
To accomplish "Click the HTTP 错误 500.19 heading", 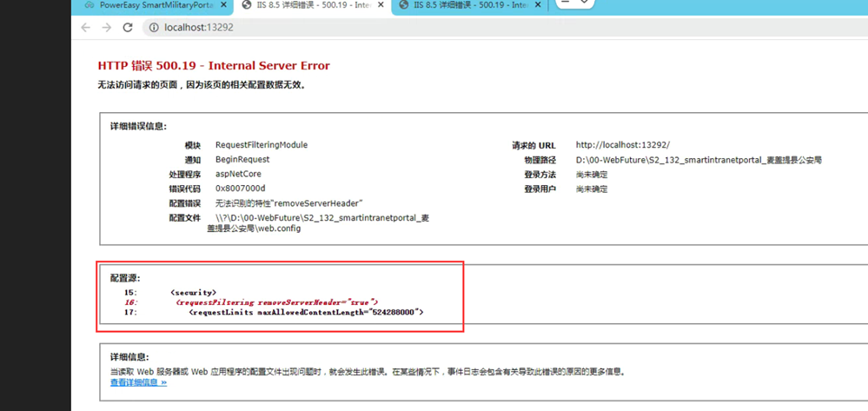I will pyautogui.click(x=214, y=66).
